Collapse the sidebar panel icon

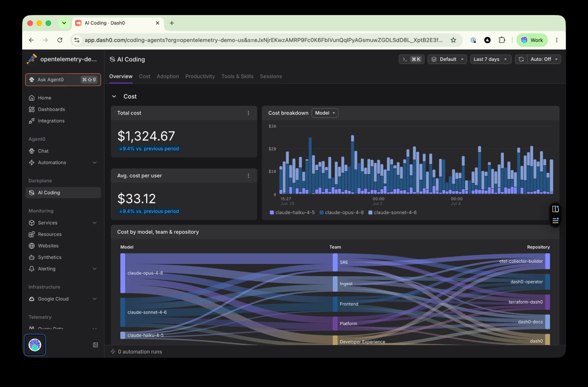point(95,345)
